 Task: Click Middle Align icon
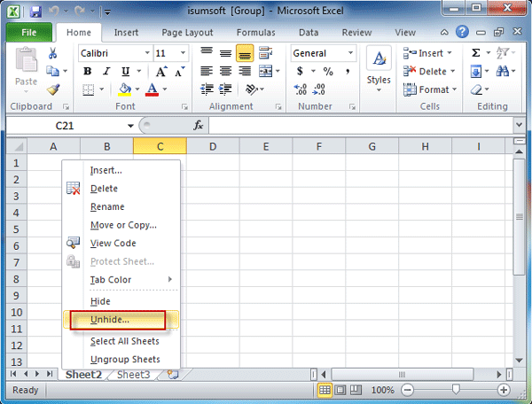(225, 53)
